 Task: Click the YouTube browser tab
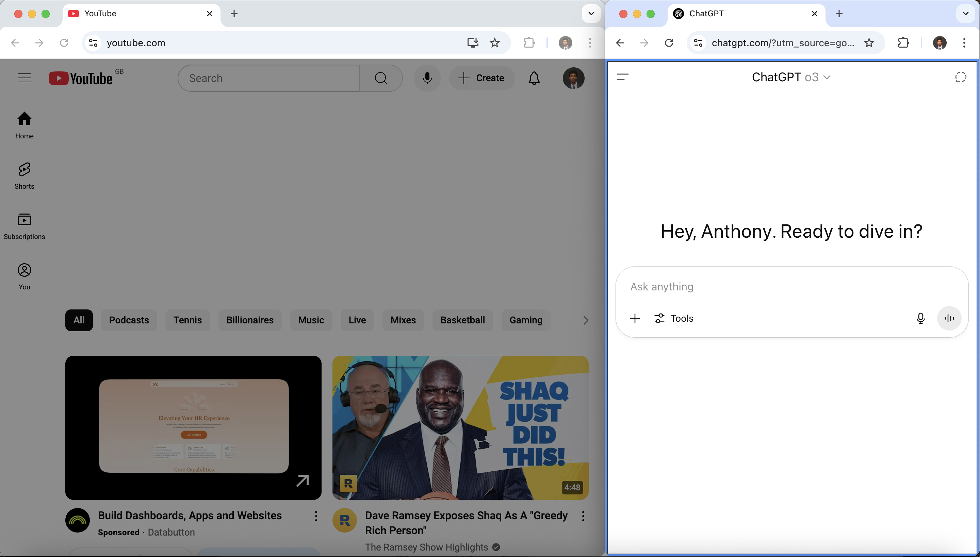click(141, 14)
